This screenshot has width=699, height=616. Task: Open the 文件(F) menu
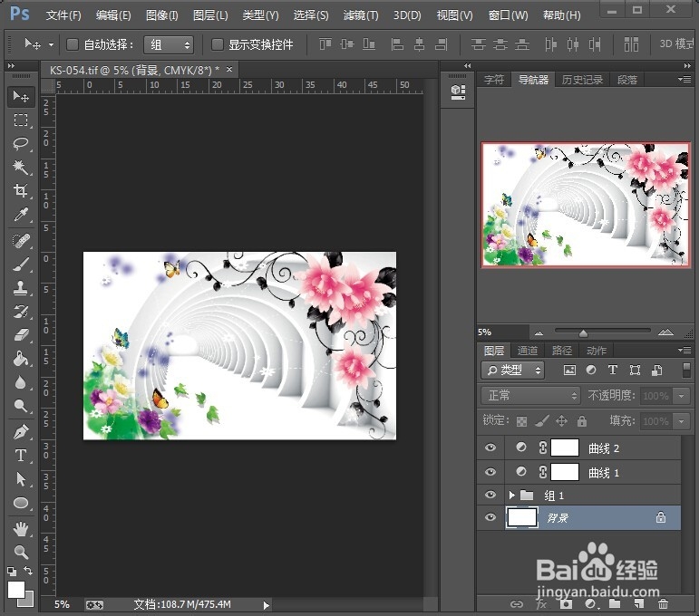[63, 15]
